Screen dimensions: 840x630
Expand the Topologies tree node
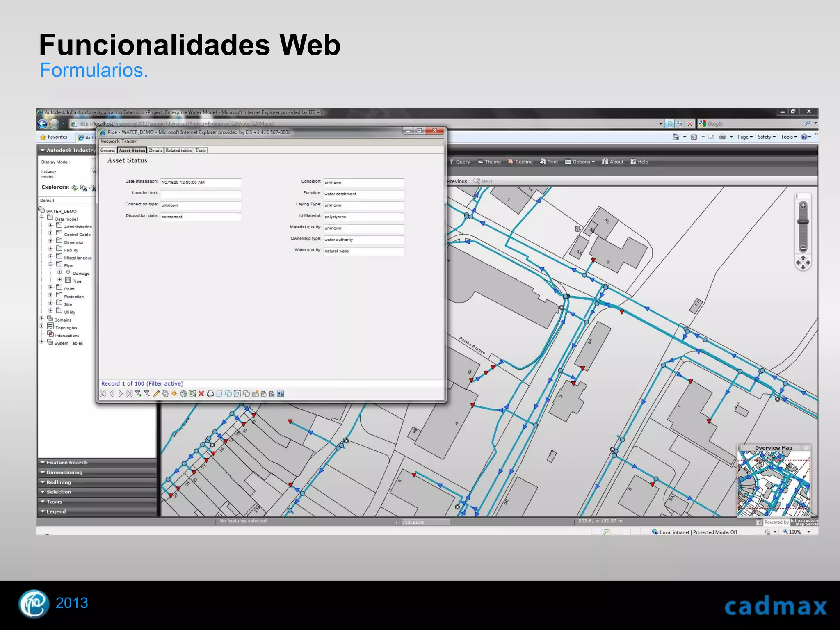(x=41, y=326)
